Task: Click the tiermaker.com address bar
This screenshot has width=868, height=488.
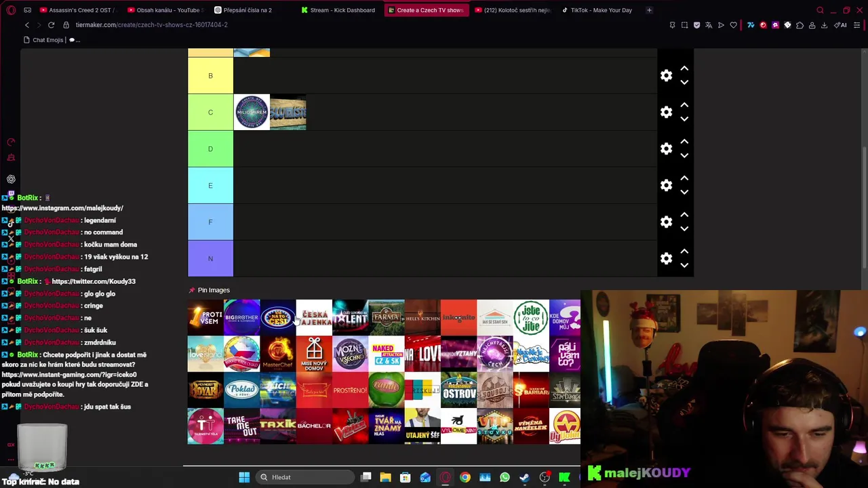Action: point(151,25)
